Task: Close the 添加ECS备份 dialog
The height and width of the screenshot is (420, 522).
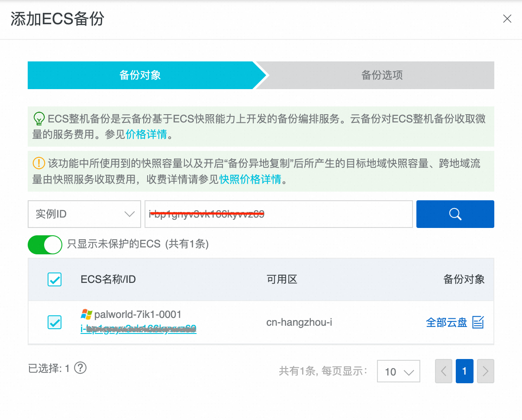Action: (507, 19)
